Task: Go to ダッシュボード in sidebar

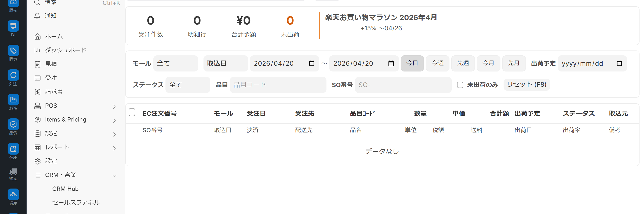Action: tap(66, 50)
